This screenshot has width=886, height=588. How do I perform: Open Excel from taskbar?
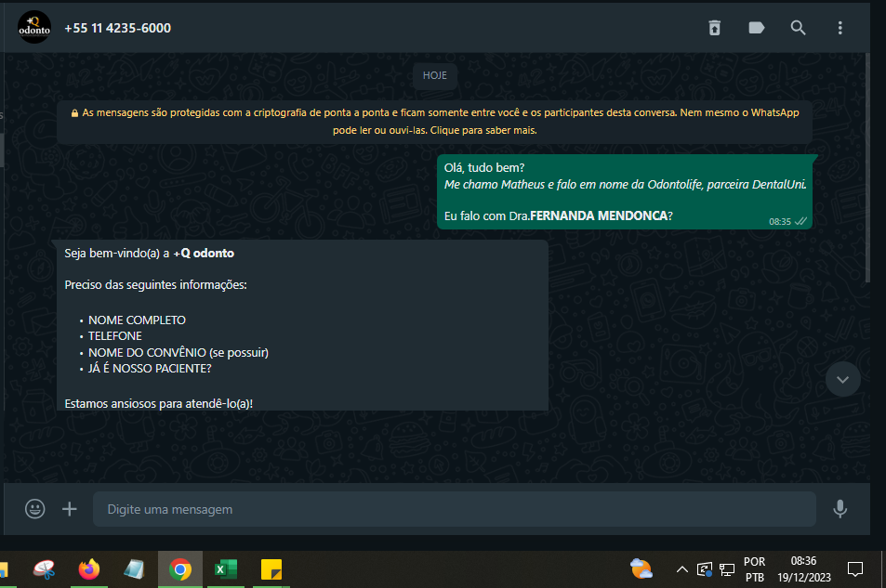click(x=226, y=569)
